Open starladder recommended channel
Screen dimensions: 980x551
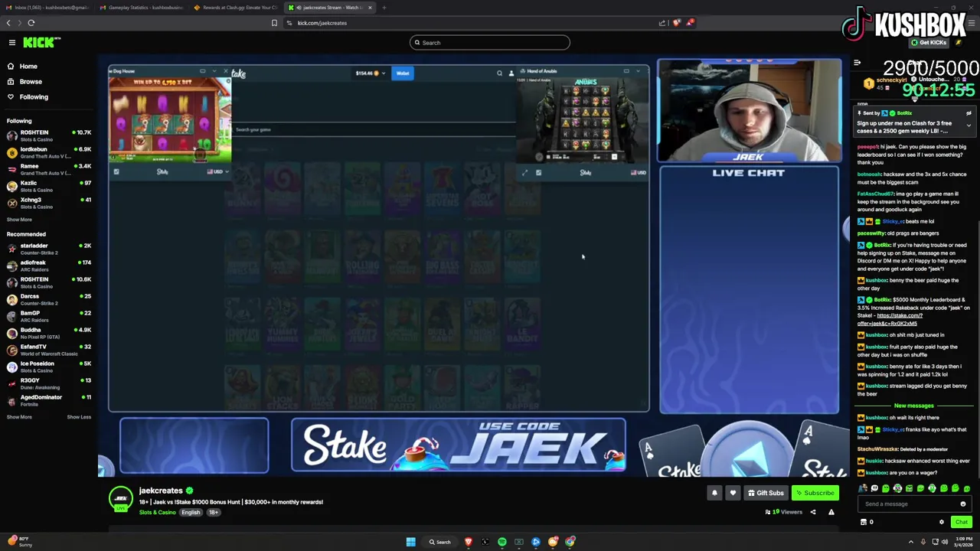click(x=49, y=249)
